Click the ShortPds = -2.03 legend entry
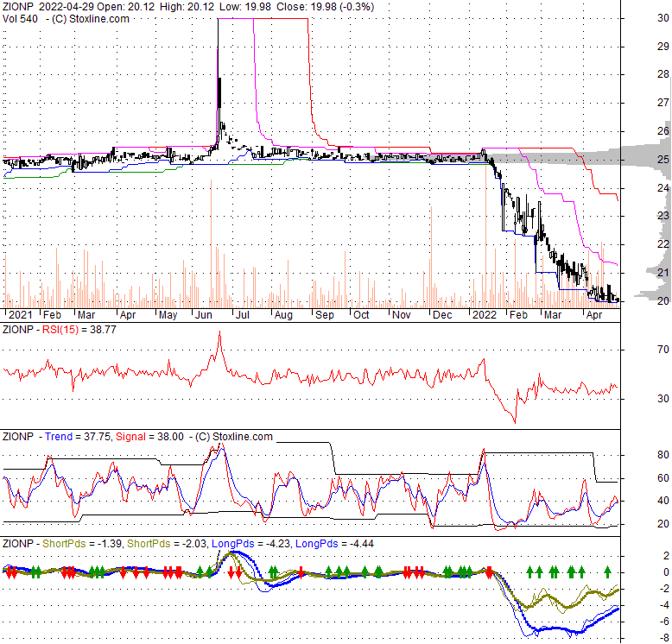This screenshot has height=644, width=672. pyautogui.click(x=168, y=543)
